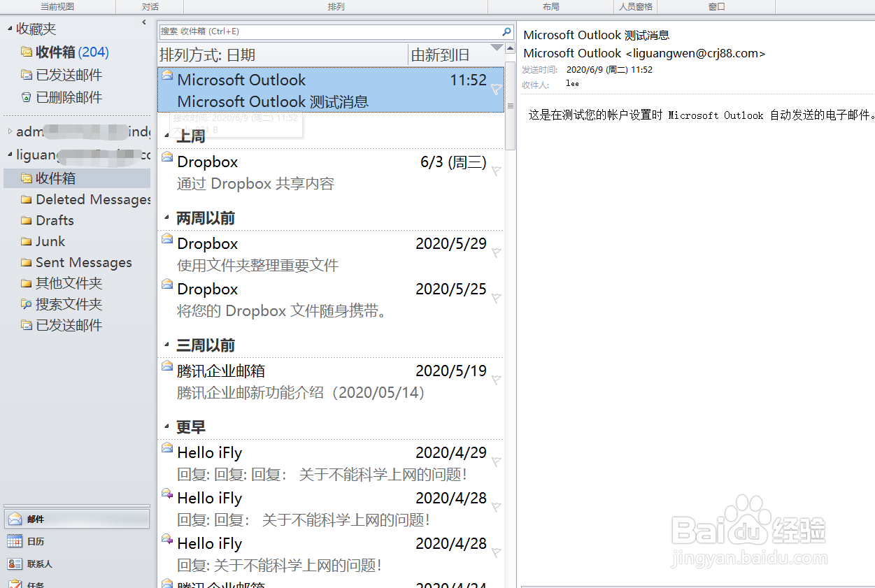The height and width of the screenshot is (588, 875).
Task: Click the 当前视图 ribbon group label
Action: 57,6
